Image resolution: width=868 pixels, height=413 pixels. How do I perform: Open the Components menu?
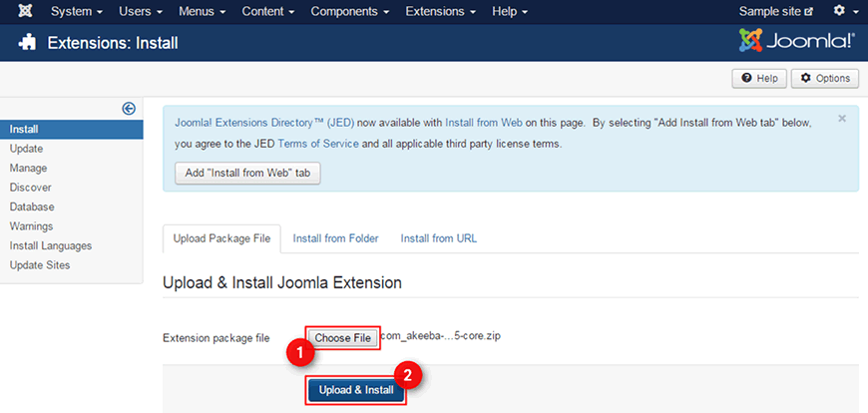[350, 12]
